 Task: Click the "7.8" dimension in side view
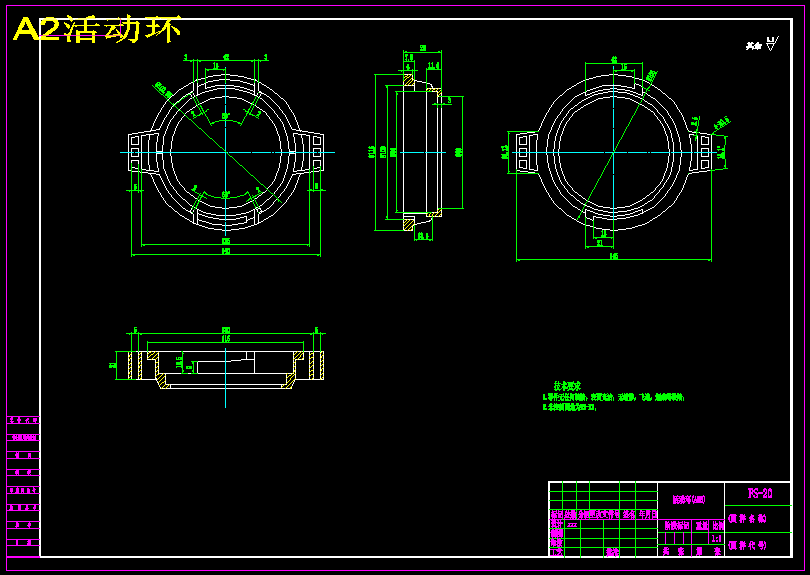pos(409,57)
